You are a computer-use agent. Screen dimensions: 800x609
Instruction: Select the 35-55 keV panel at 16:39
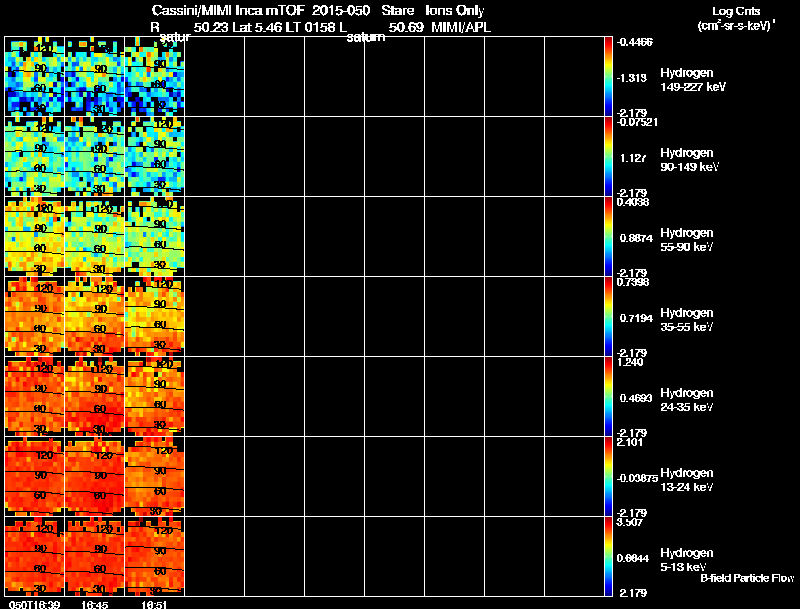click(34, 316)
